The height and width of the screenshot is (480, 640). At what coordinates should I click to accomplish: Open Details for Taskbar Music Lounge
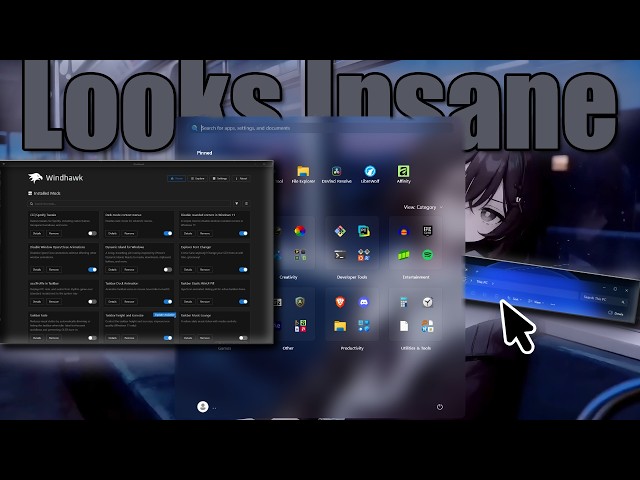click(x=188, y=338)
